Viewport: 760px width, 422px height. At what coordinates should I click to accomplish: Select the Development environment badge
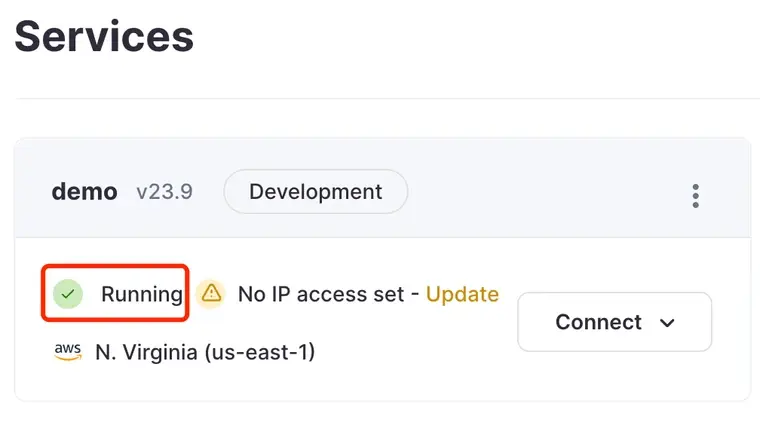pos(315,191)
